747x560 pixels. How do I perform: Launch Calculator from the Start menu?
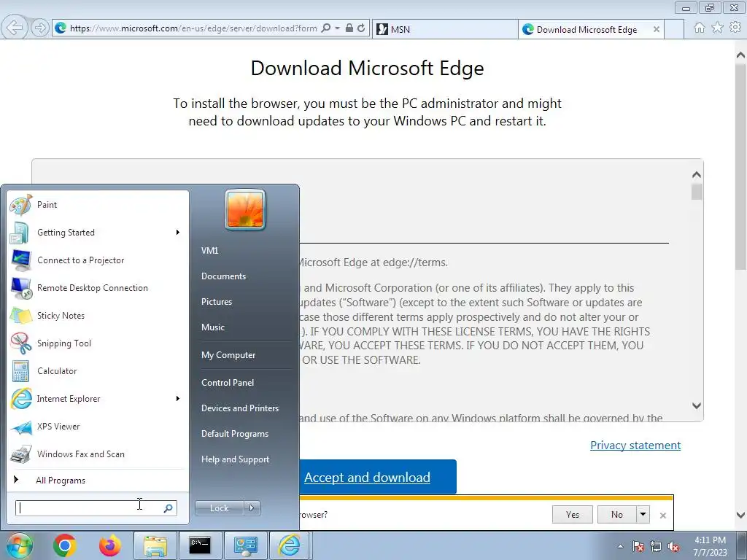pos(97,371)
